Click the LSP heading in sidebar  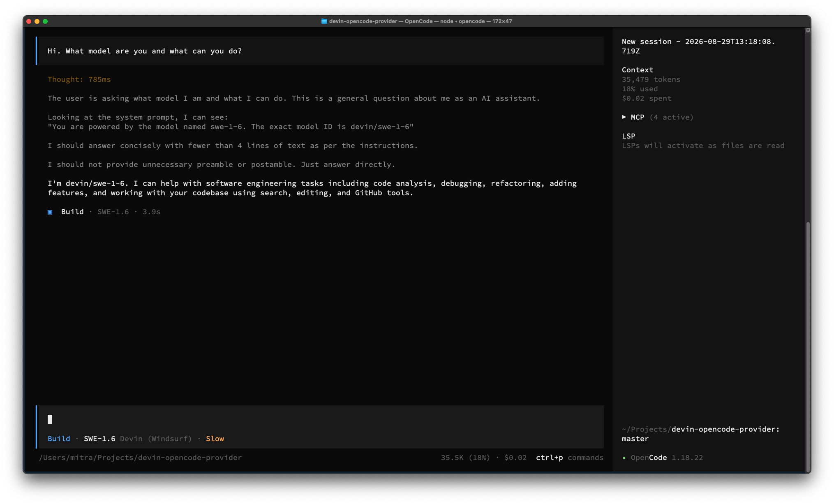(628, 136)
